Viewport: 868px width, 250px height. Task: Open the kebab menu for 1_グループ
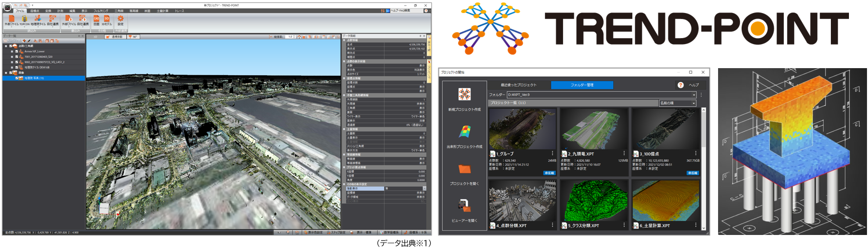[553, 154]
